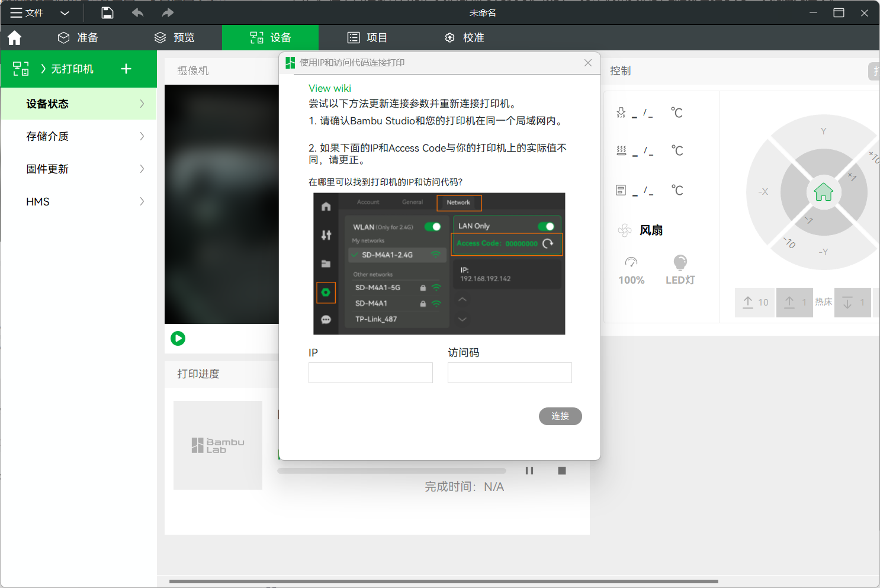
Task: Click the 完成时间: N/A text
Action: pyautogui.click(x=464, y=487)
